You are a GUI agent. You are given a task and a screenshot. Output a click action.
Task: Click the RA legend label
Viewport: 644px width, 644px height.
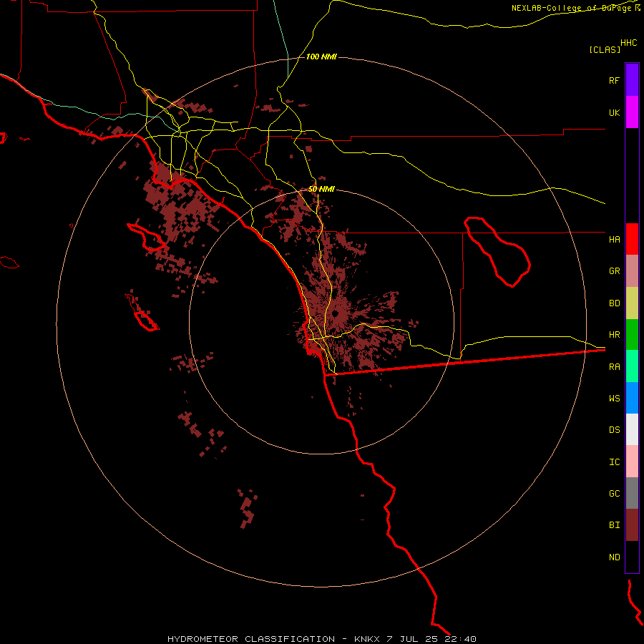click(614, 367)
